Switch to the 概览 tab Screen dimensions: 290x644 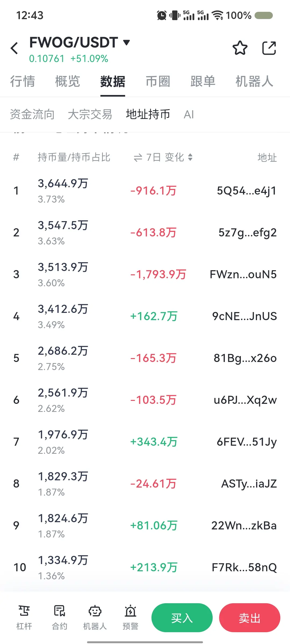[x=68, y=81]
